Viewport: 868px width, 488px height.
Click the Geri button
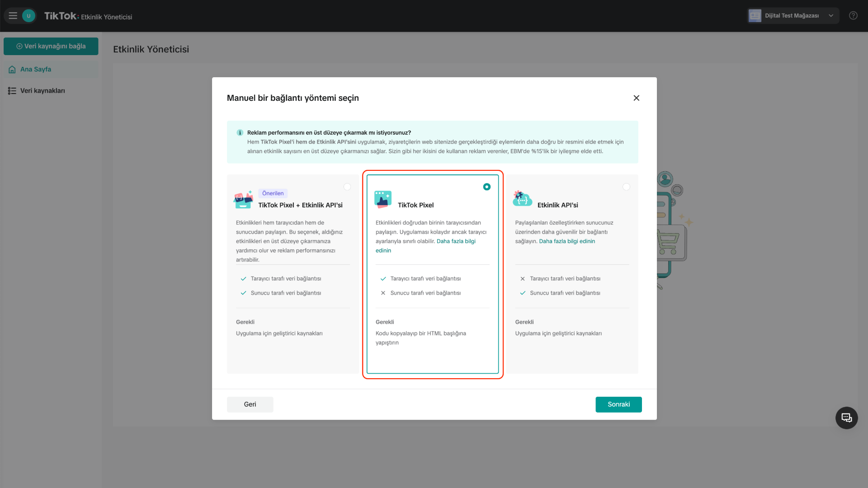[250, 404]
